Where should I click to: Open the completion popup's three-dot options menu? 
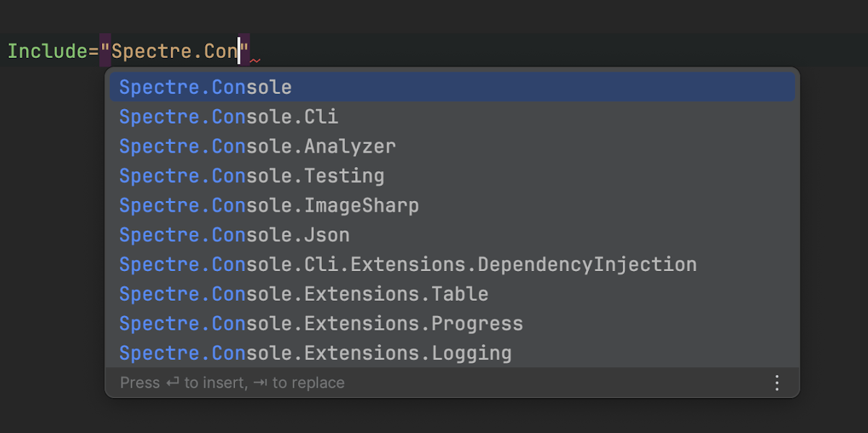pyautogui.click(x=777, y=382)
